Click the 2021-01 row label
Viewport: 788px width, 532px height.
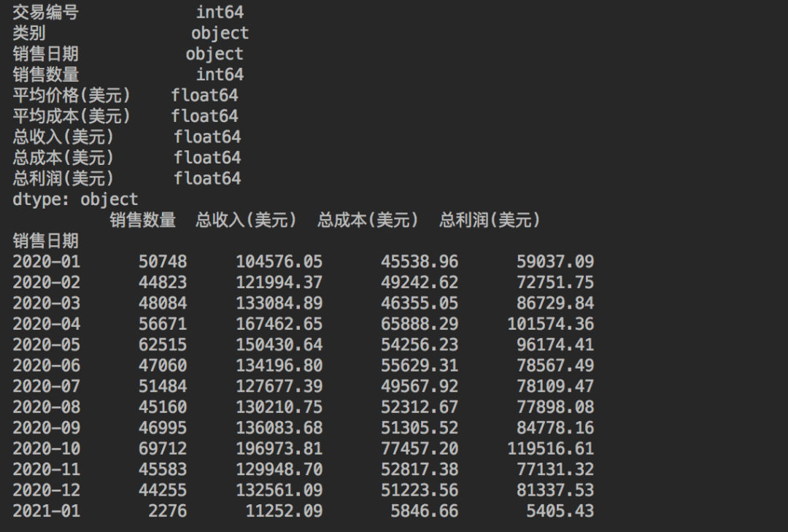click(46, 511)
